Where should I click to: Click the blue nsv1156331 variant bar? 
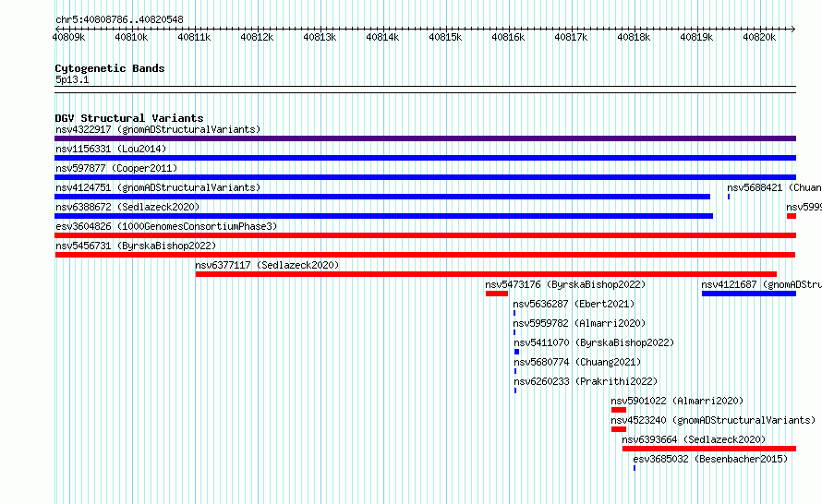[425, 158]
